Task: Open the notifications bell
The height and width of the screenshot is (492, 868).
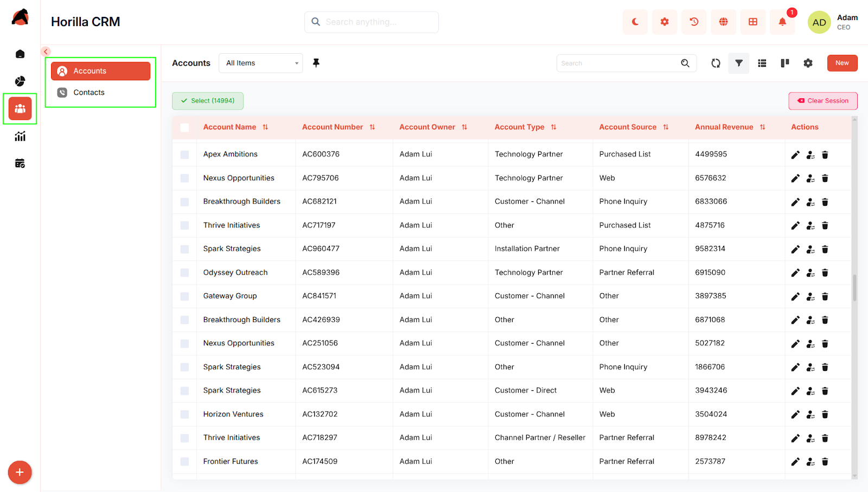Action: coord(782,22)
